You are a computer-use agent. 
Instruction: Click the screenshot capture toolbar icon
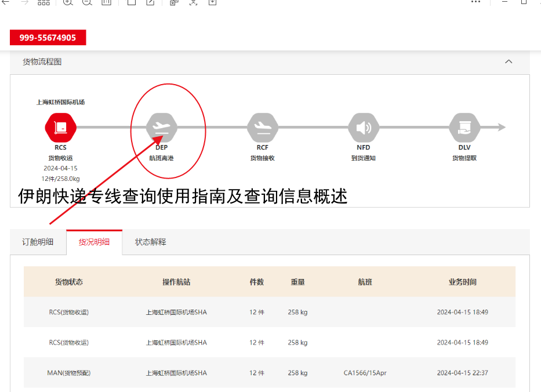pos(193,3)
